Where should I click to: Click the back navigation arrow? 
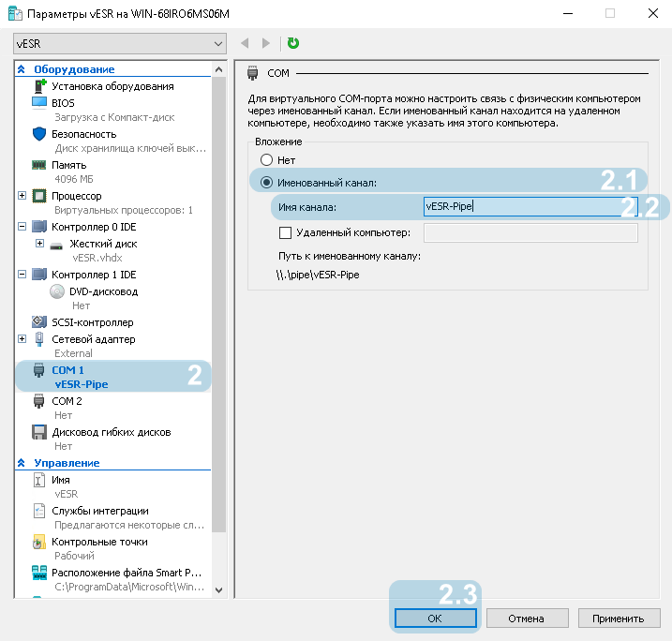(246, 43)
